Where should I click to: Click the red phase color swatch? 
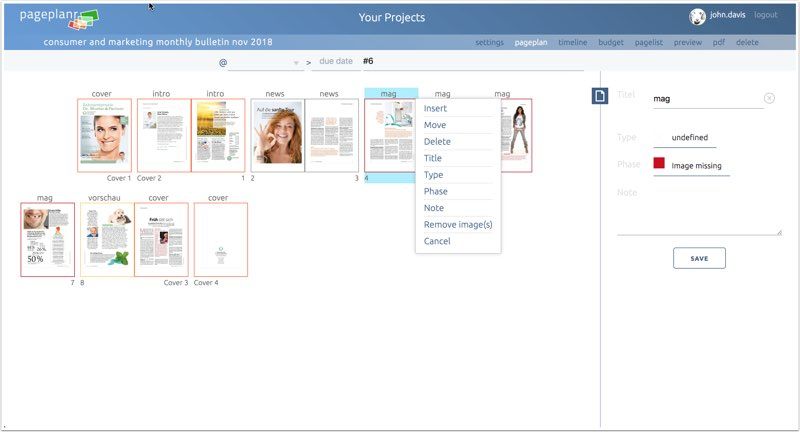(x=659, y=164)
